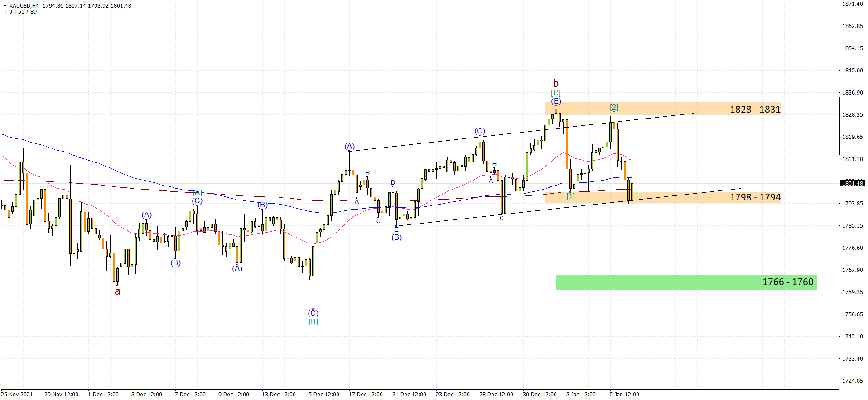Click the 1854.15 price axis label
This screenshot has width=868, height=400.
click(852, 48)
